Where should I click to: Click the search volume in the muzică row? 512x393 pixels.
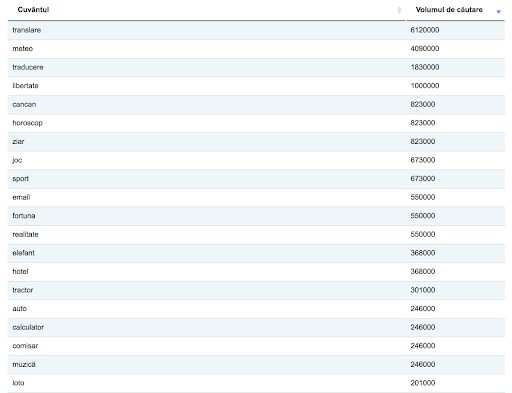pos(423,364)
